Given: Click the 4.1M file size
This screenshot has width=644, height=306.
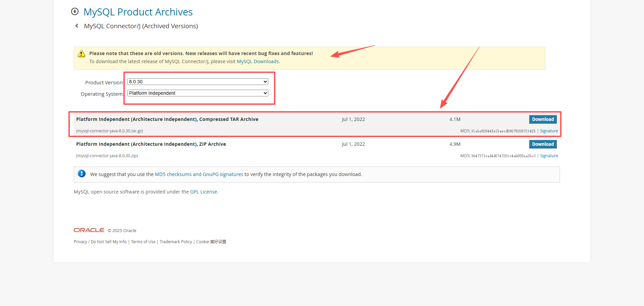Looking at the screenshot, I should pyautogui.click(x=455, y=119).
